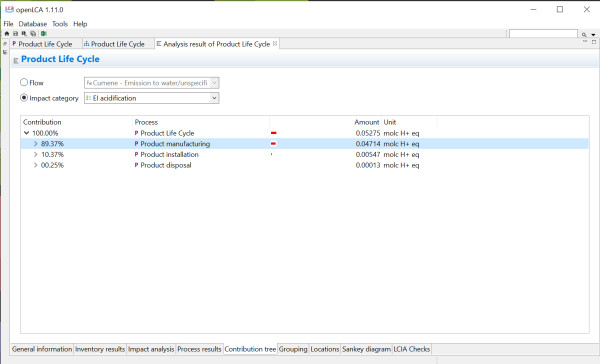Select the Product manufacturing process row
600x364 pixels.
click(305, 144)
